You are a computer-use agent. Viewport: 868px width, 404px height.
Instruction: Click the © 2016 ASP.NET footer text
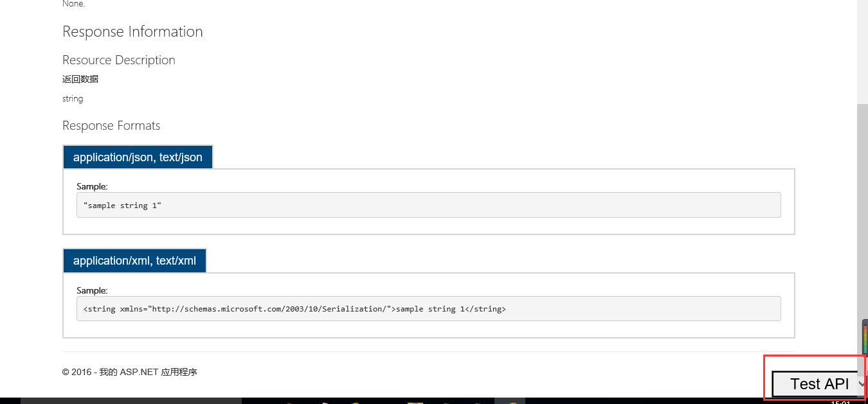(130, 372)
